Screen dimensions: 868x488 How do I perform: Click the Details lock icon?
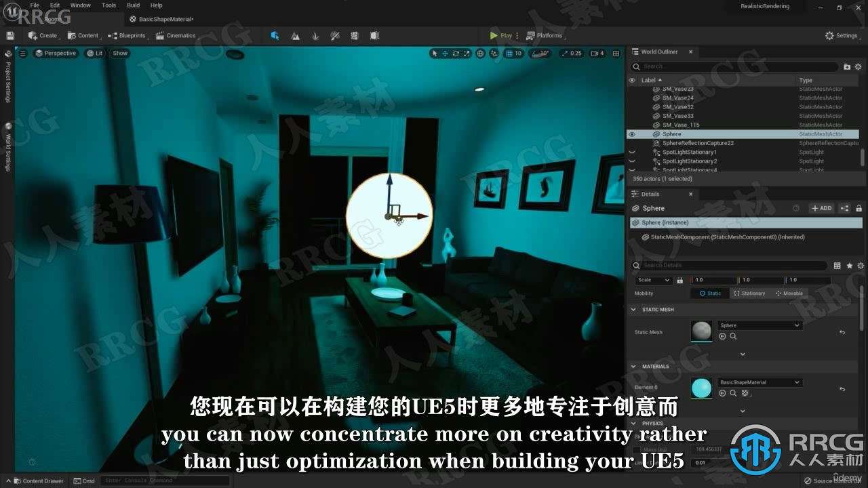click(859, 208)
